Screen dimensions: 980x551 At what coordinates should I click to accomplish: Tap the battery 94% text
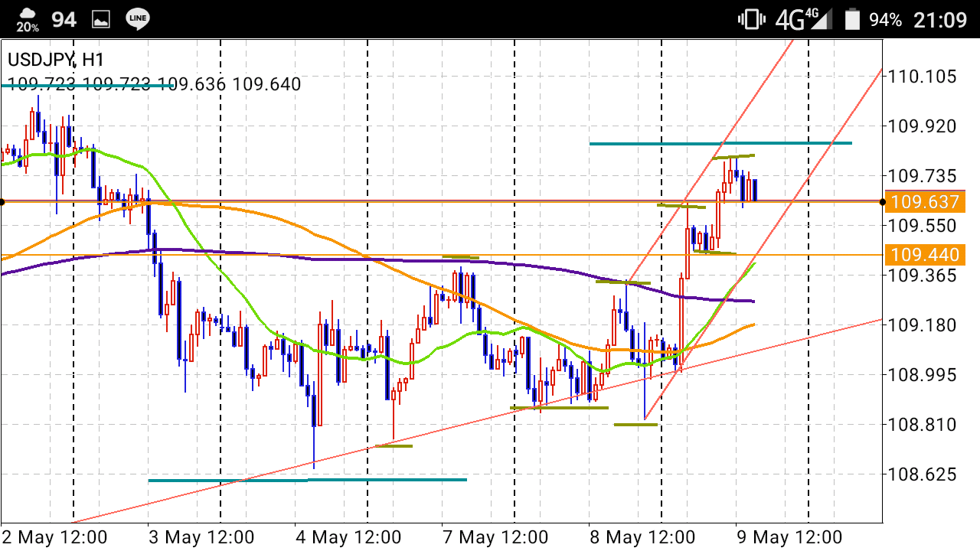pos(886,20)
